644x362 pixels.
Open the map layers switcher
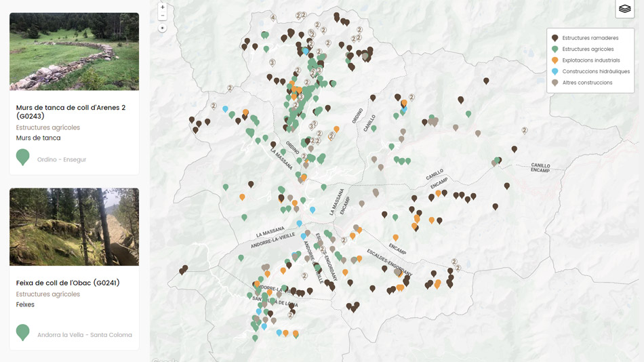point(624,9)
